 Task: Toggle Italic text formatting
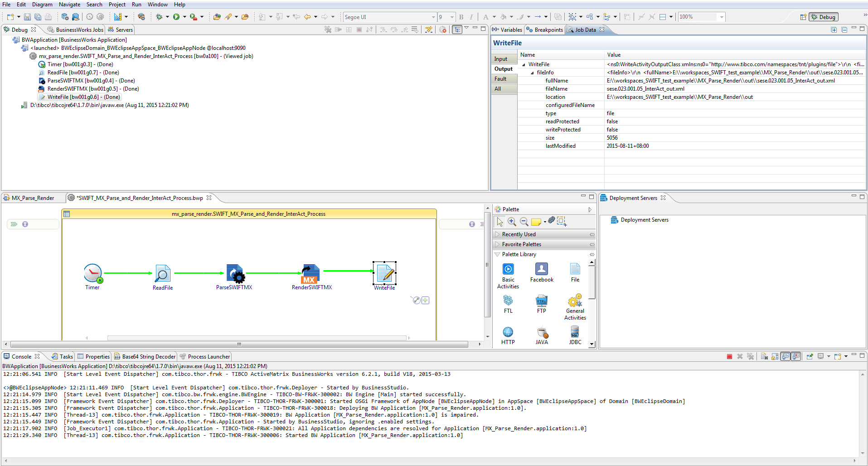coord(471,17)
